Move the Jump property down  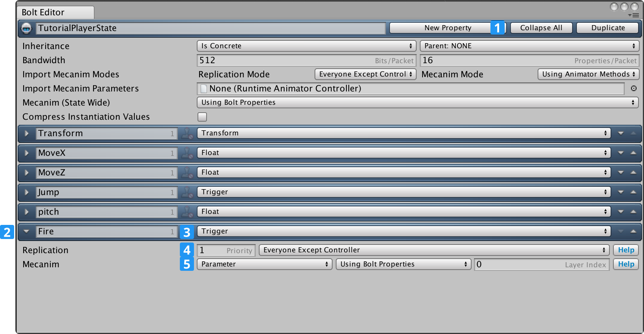[x=621, y=192]
